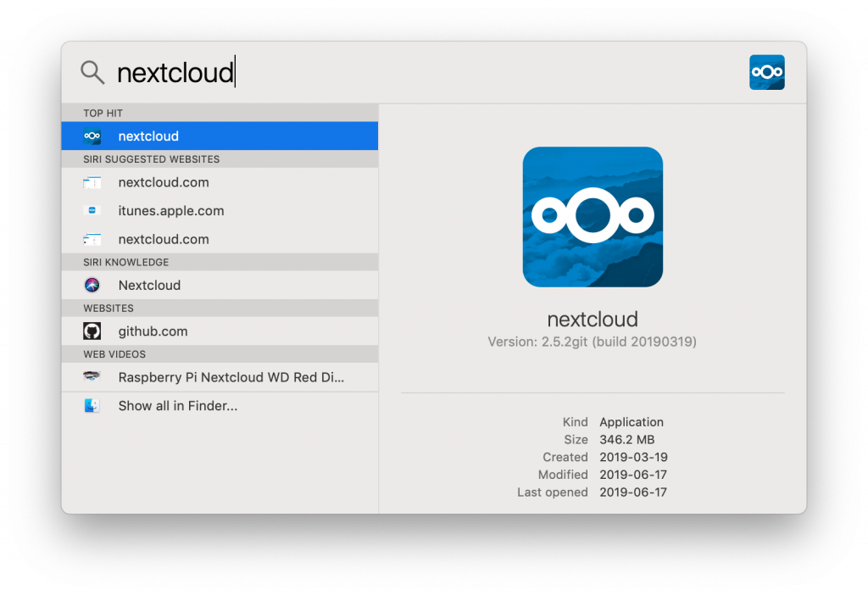Click the large Nextcloud app icon in preview

(x=593, y=217)
